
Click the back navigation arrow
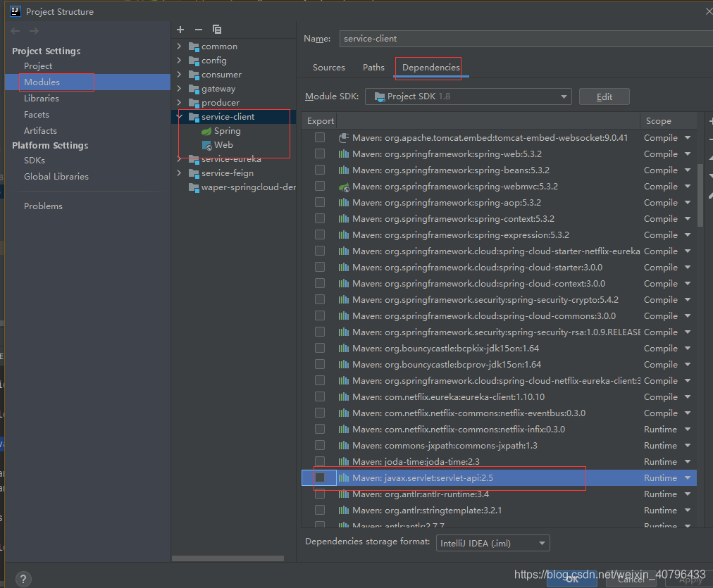pos(14,30)
